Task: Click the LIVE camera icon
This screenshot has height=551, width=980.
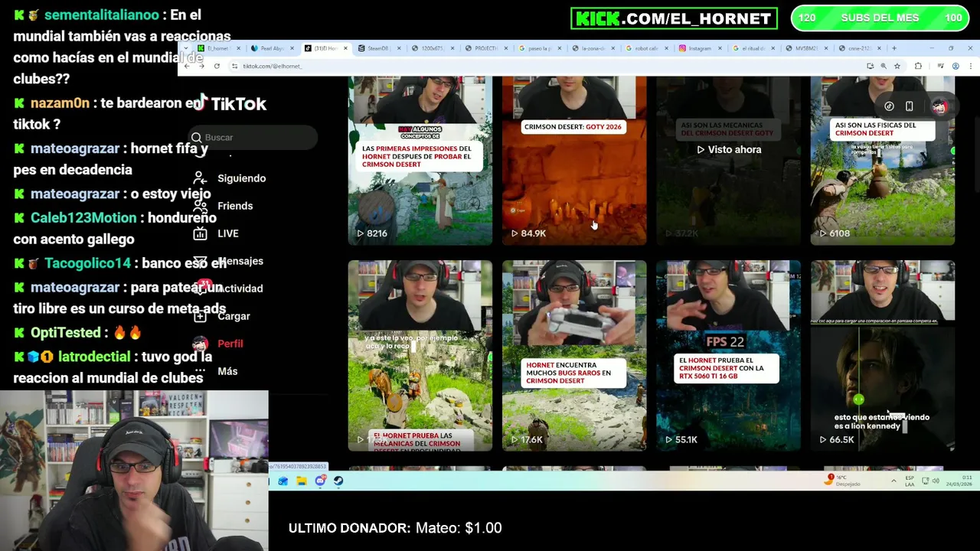Action: [200, 233]
